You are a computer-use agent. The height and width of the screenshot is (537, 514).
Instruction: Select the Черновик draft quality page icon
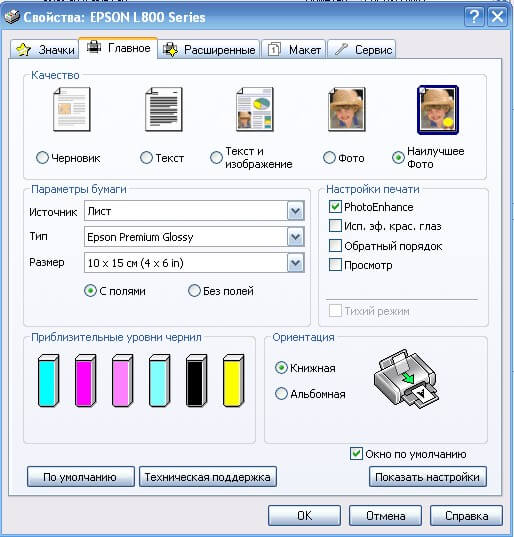(72, 109)
